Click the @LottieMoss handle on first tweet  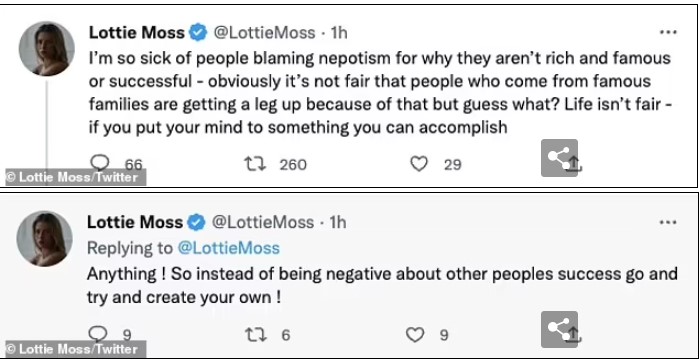point(265,33)
